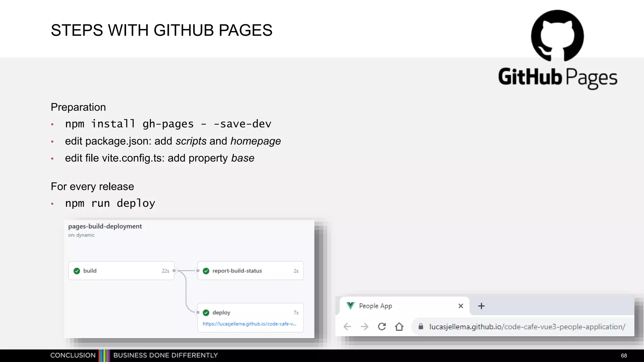Click the address bar URL lucasjellema.github.io

click(527, 327)
